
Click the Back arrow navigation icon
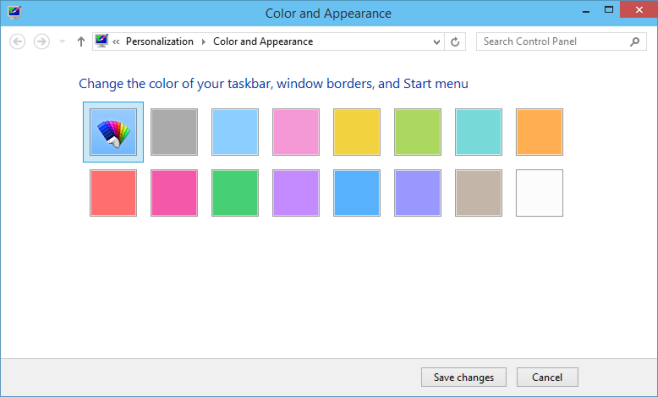(17, 42)
